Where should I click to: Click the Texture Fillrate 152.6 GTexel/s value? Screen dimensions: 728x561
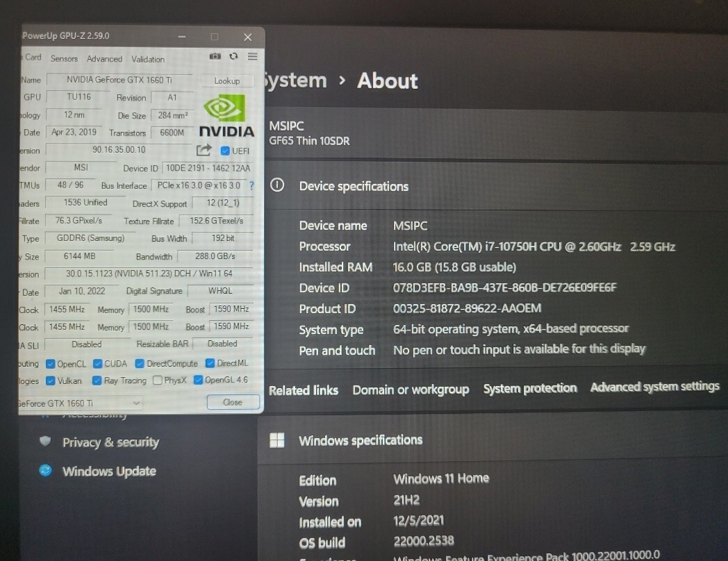coord(216,221)
